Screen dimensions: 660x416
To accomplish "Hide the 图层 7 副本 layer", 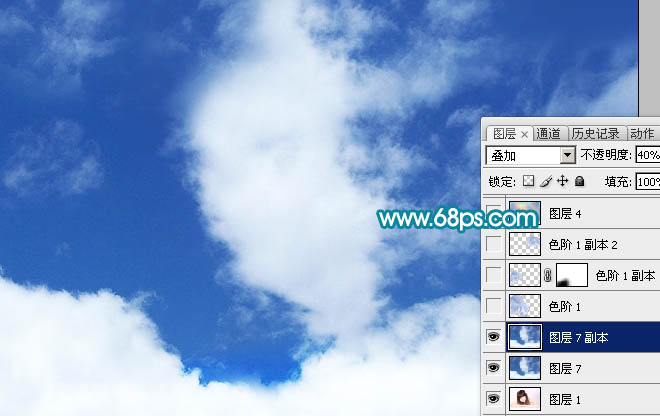I will (494, 337).
